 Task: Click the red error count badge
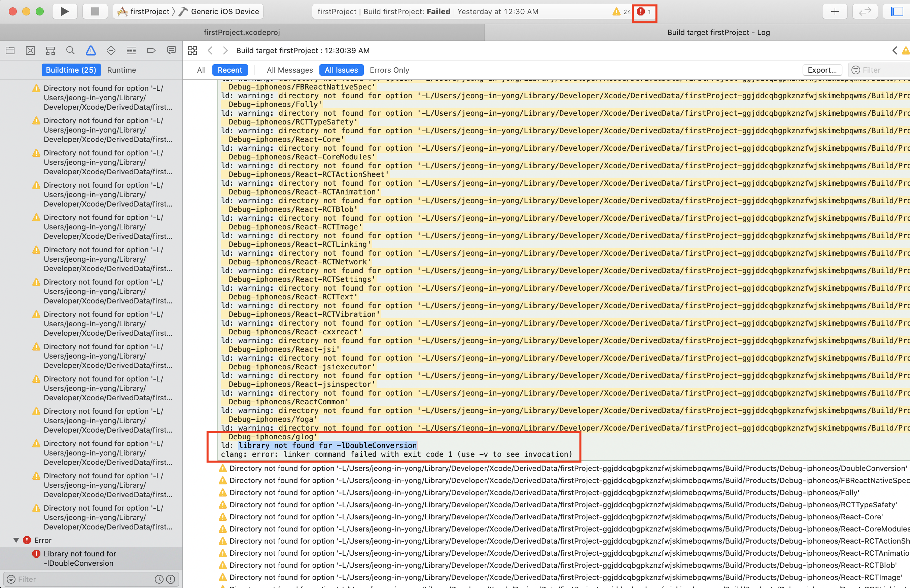click(x=644, y=12)
